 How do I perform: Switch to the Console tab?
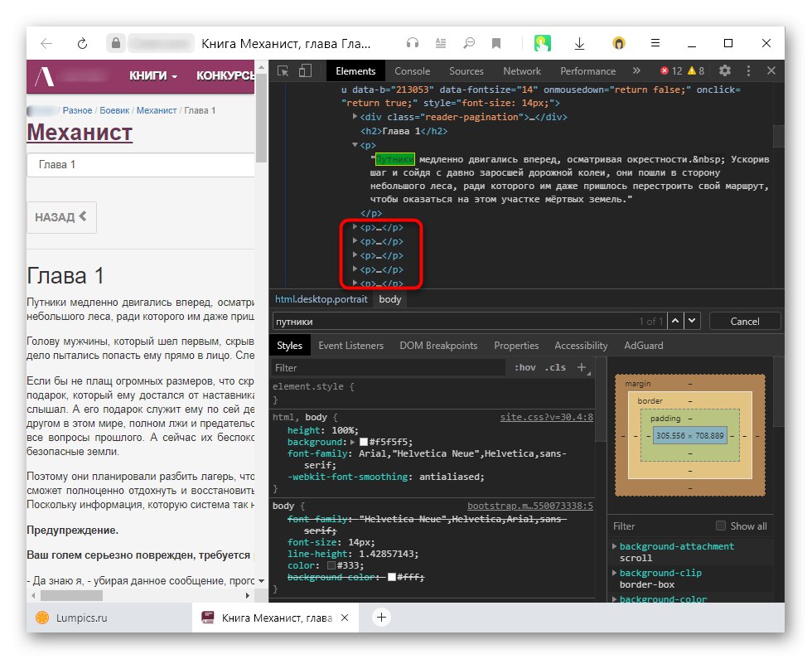[412, 71]
